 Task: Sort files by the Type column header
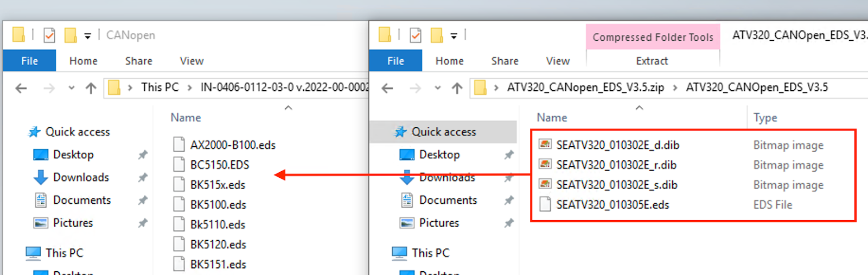[765, 117]
